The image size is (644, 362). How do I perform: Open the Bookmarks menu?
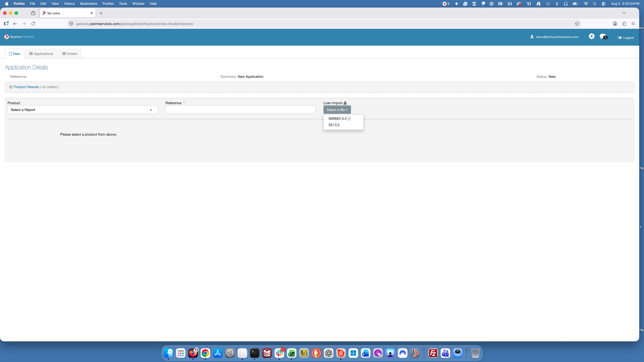pyautogui.click(x=89, y=4)
